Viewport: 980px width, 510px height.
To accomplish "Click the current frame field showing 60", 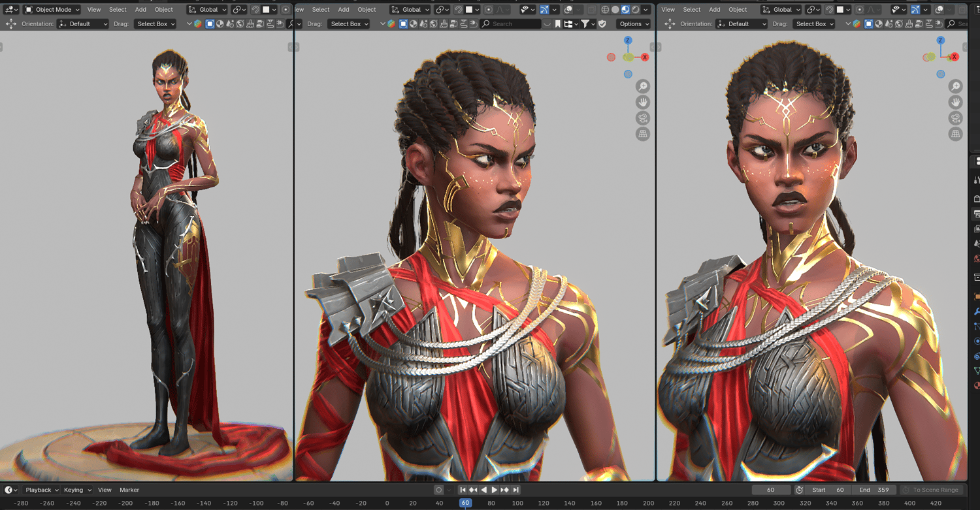I will [771, 490].
